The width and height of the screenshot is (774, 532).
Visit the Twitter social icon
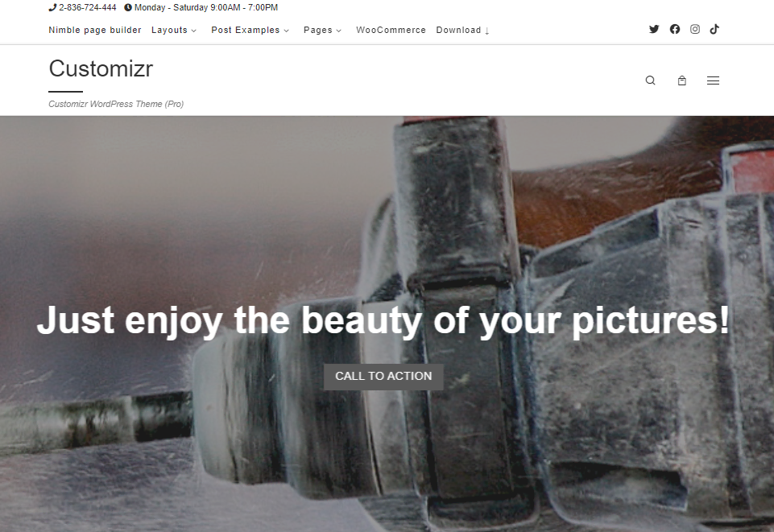pyautogui.click(x=654, y=29)
